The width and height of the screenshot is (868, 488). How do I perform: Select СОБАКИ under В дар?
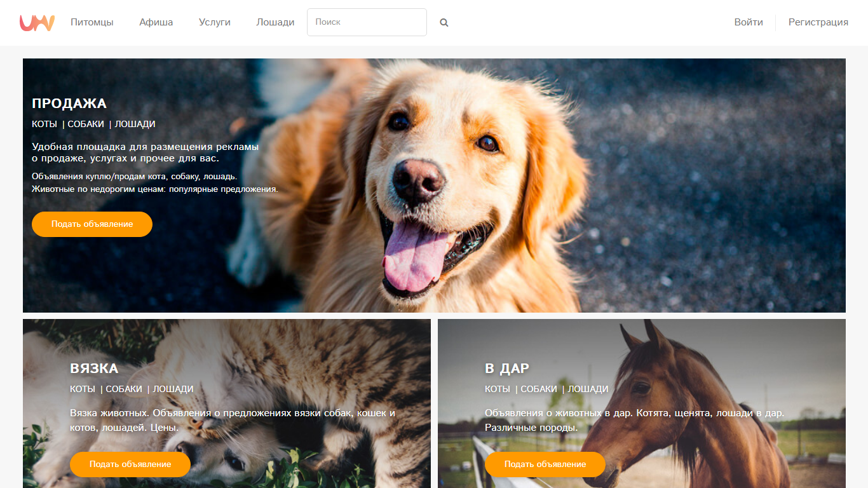pyautogui.click(x=539, y=390)
